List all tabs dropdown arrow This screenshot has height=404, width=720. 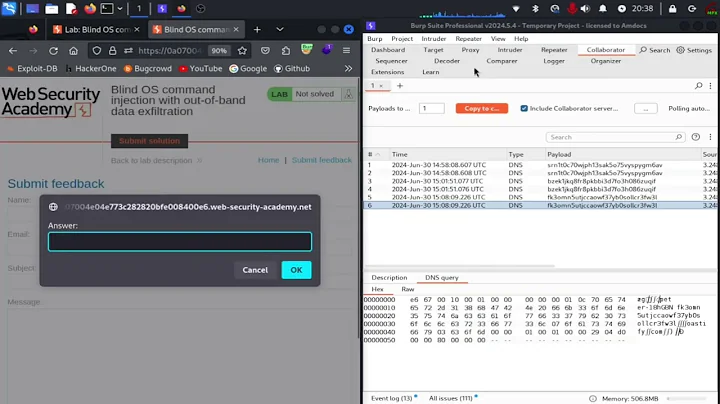pyautogui.click(x=280, y=29)
